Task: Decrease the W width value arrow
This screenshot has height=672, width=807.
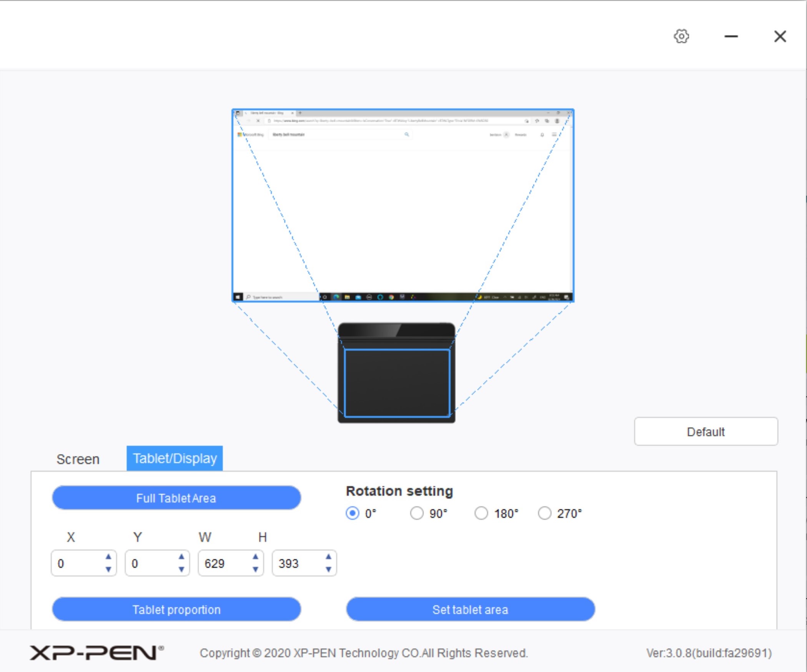Action: point(255,569)
